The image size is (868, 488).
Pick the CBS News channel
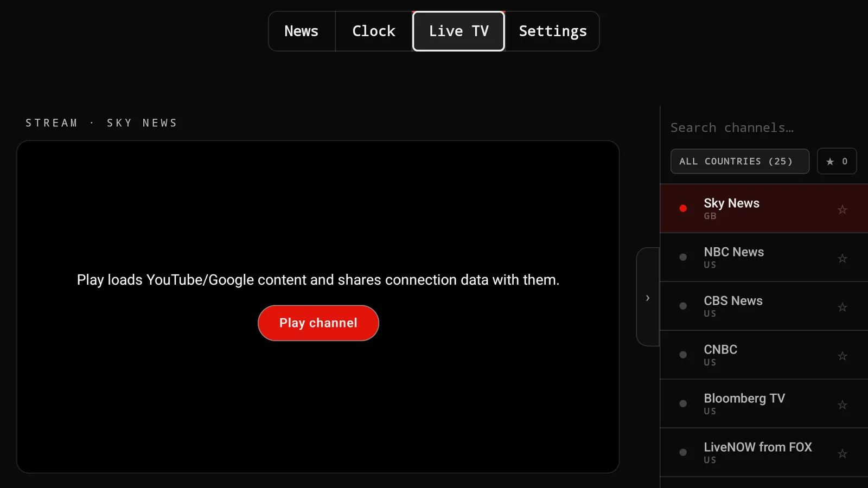[764, 306]
